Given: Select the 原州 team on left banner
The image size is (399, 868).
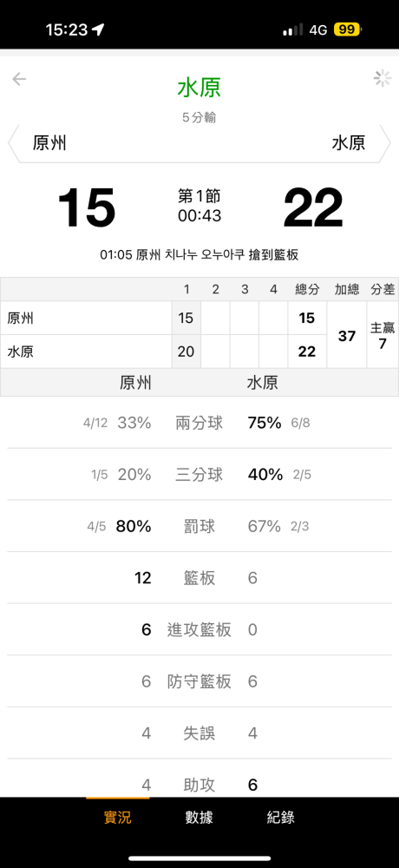Looking at the screenshot, I should point(49,143).
